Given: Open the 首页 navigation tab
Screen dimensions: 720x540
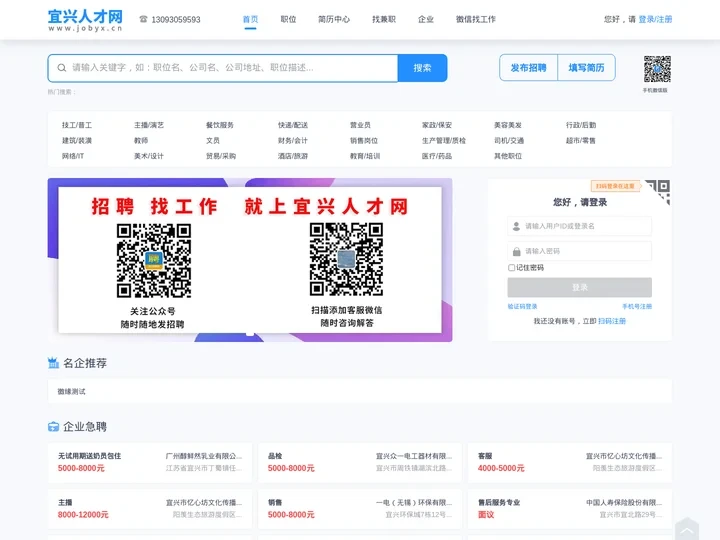Looking at the screenshot, I should pos(250,19).
